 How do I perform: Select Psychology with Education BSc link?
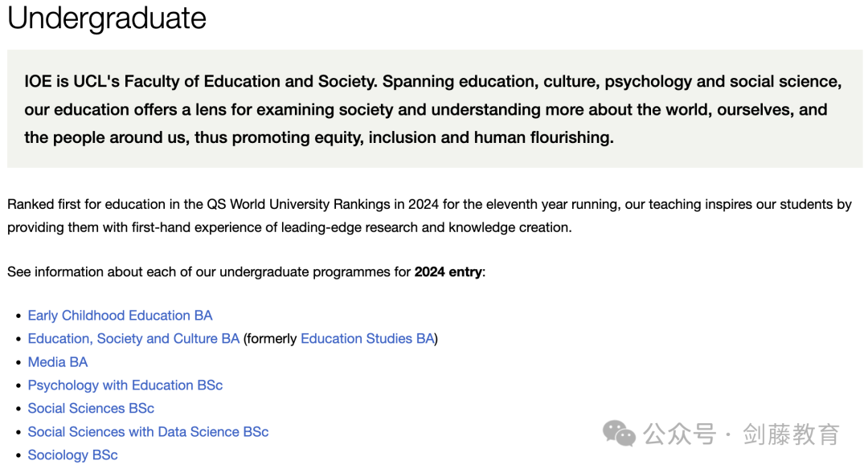click(125, 385)
